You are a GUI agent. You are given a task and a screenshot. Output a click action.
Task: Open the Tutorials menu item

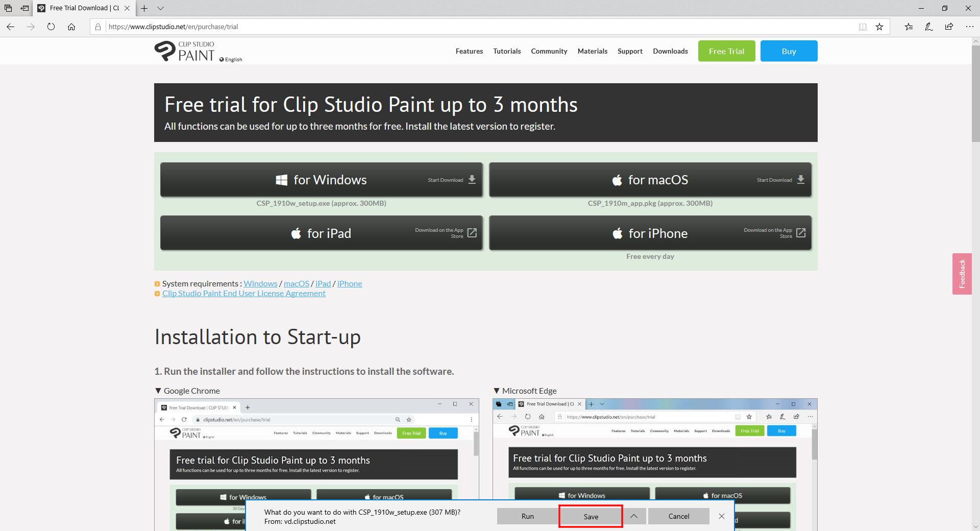tap(506, 51)
